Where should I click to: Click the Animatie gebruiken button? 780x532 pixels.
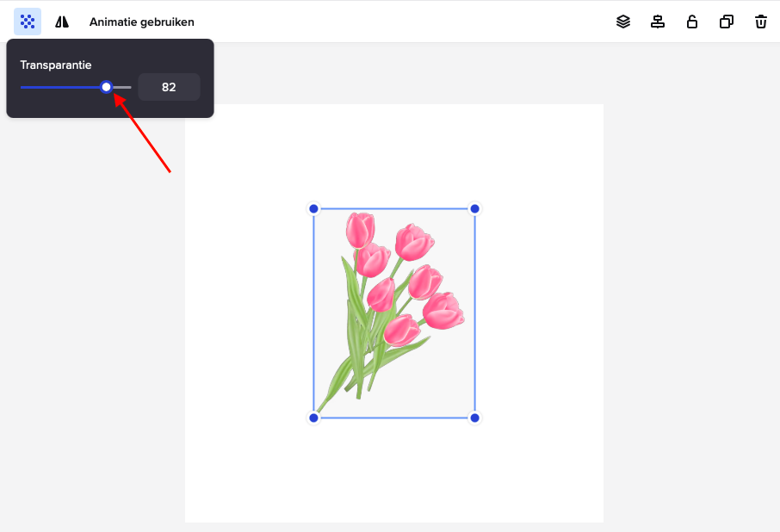coord(142,22)
